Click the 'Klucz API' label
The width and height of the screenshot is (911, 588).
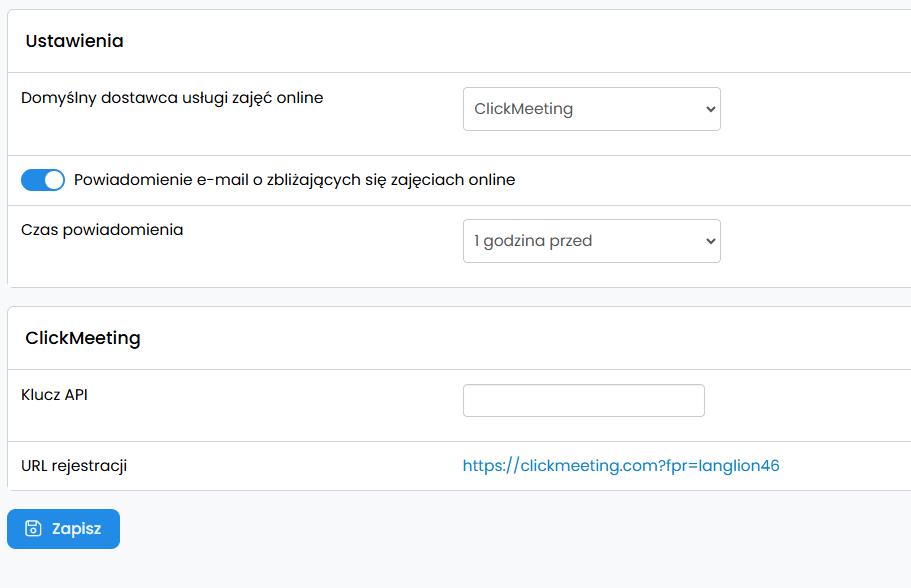pos(54,395)
